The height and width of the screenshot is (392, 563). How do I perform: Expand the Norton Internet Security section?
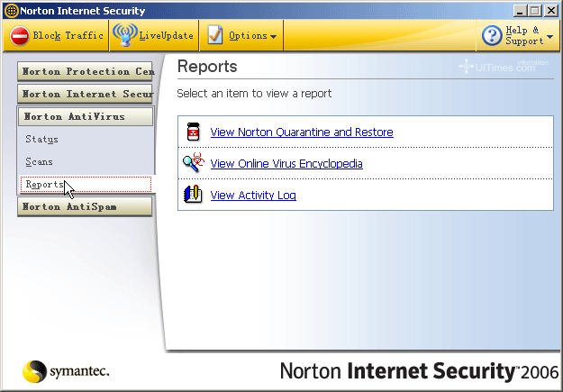tap(85, 94)
